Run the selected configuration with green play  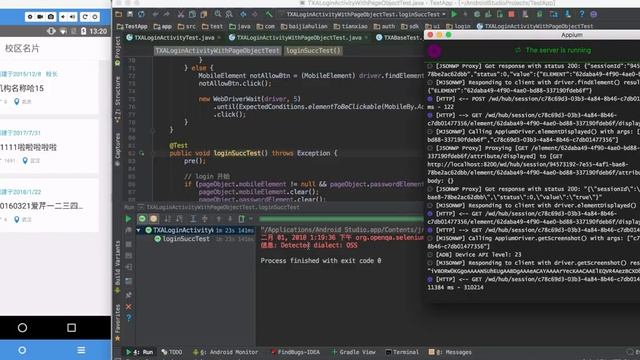pyautogui.click(x=454, y=14)
